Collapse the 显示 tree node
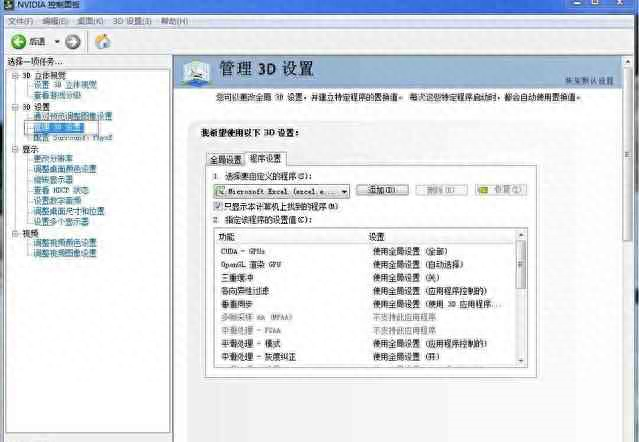Image resolution: width=639 pixels, height=442 pixels. (x=14, y=149)
